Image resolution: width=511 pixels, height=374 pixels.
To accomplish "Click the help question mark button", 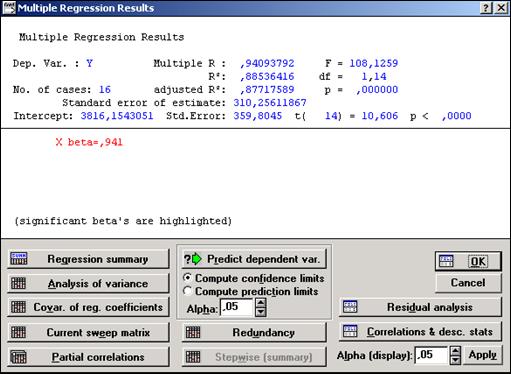I will [x=486, y=8].
